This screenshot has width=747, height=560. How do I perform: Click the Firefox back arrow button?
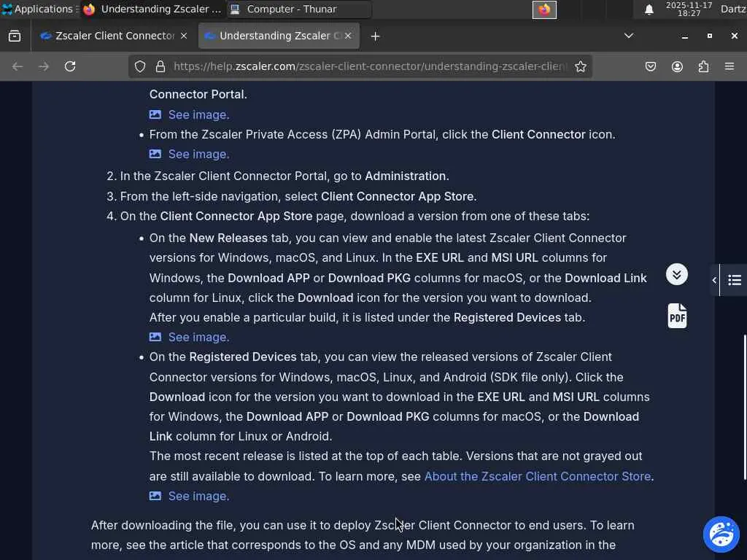tap(18, 66)
